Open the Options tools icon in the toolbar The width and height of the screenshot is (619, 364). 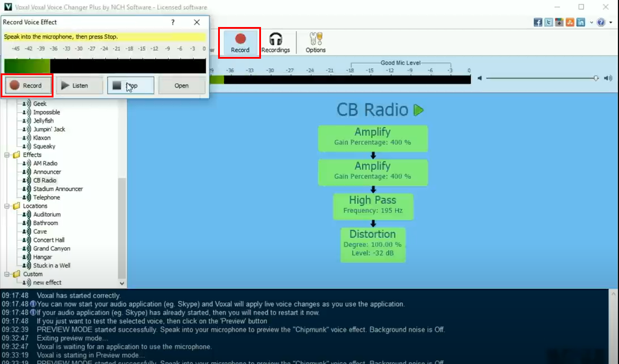pyautogui.click(x=316, y=43)
